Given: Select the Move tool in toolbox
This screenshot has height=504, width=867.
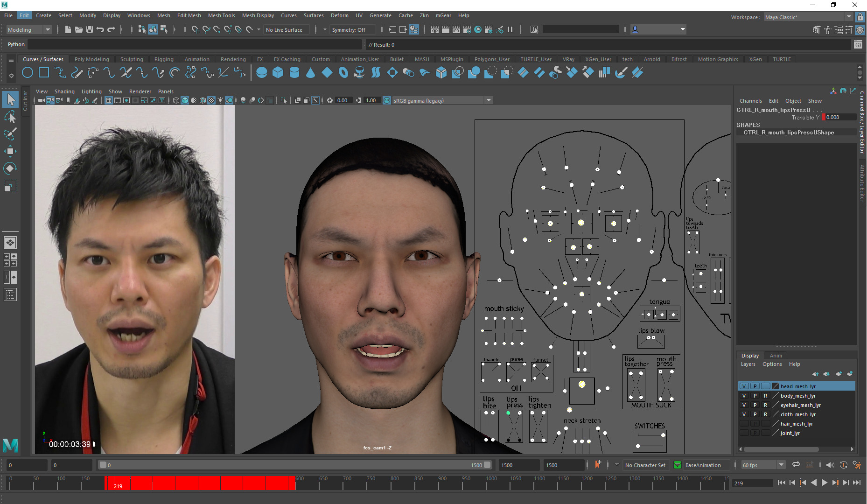Looking at the screenshot, I should [x=10, y=151].
